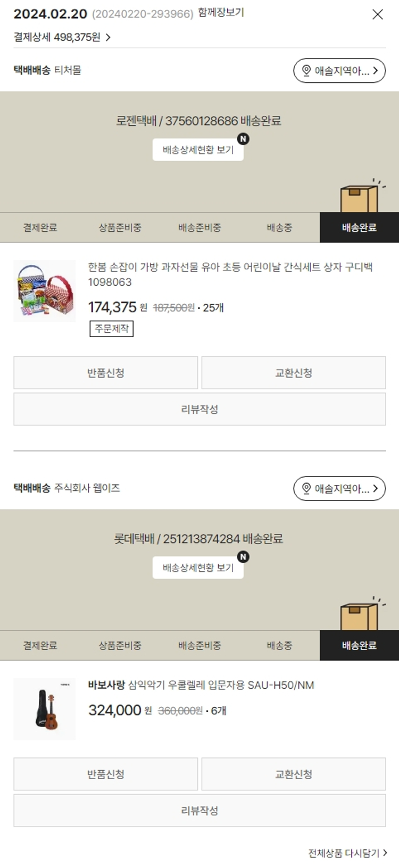View 배송상세현황 보기 for 로젠택배 shipment
399x868 pixels.
pyautogui.click(x=198, y=150)
